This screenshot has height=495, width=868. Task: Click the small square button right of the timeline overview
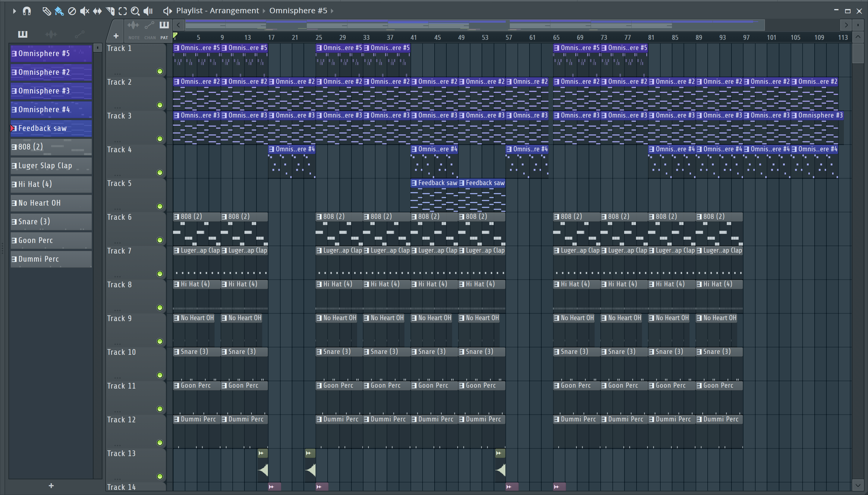[858, 25]
